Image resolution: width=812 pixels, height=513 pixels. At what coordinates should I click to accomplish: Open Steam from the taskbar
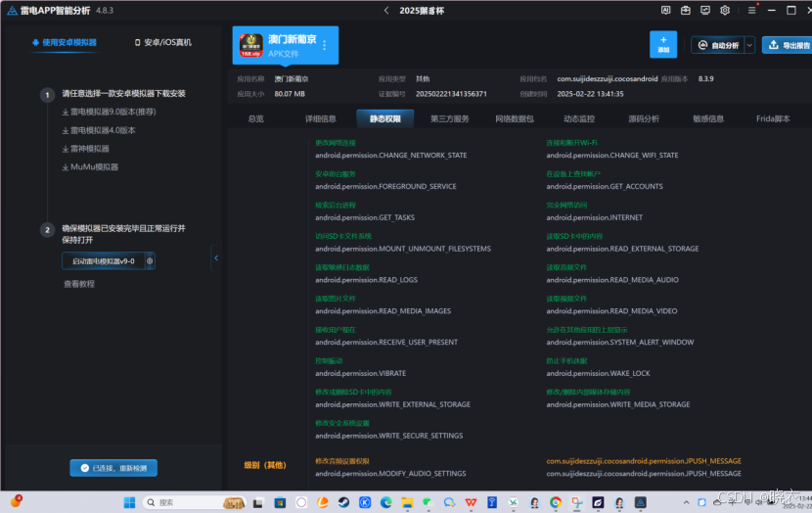pos(343,502)
